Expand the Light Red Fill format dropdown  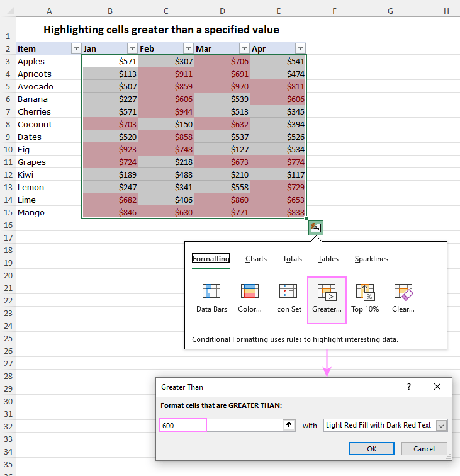(x=441, y=425)
